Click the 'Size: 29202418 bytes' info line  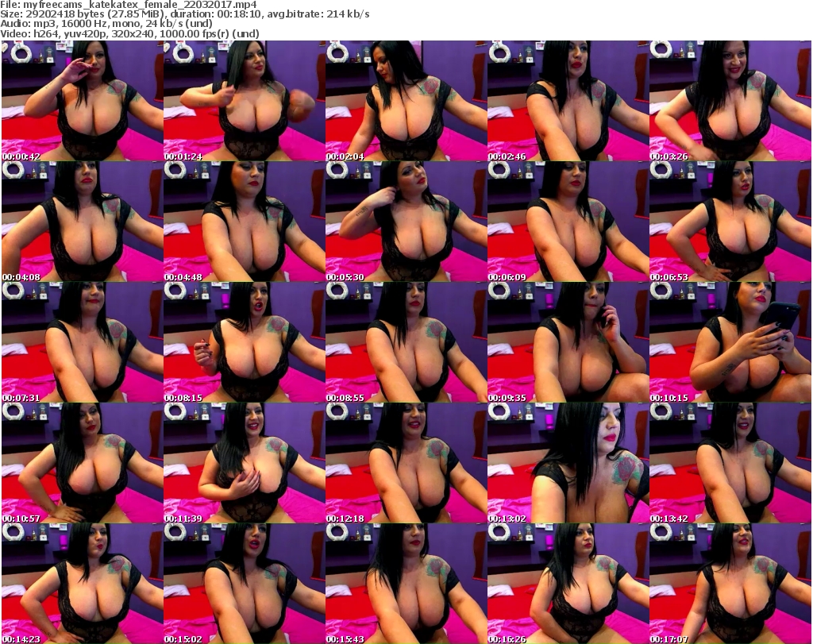pos(184,14)
